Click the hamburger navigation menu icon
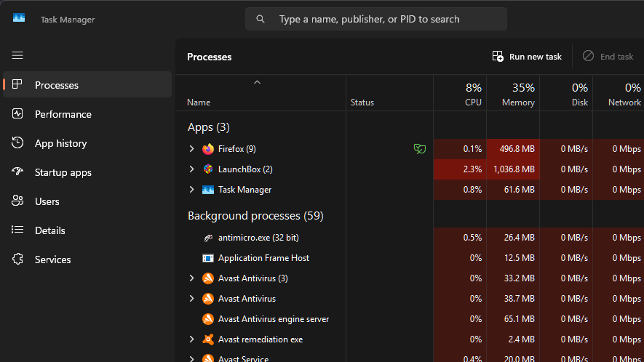Screen dimensions: 644x362 click(x=17, y=55)
